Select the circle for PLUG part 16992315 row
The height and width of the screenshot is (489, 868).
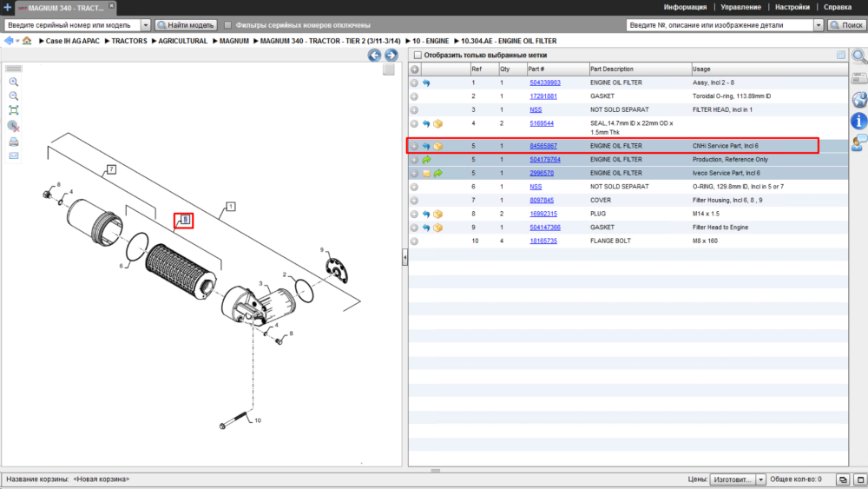coord(414,214)
